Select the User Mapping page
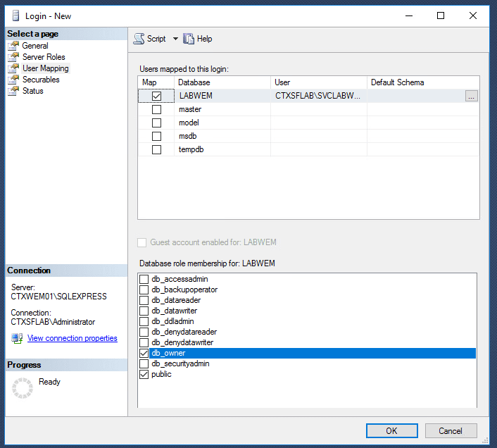 46,68
